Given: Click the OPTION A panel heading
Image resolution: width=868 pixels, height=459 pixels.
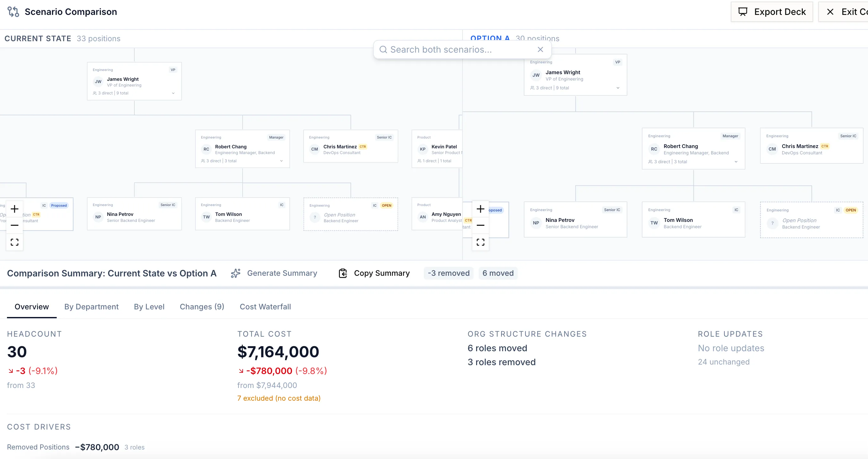Looking at the screenshot, I should pos(490,38).
